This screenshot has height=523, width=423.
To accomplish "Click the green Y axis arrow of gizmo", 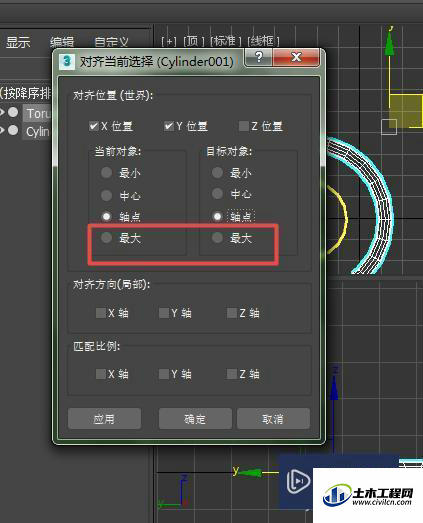I will 389,43.
